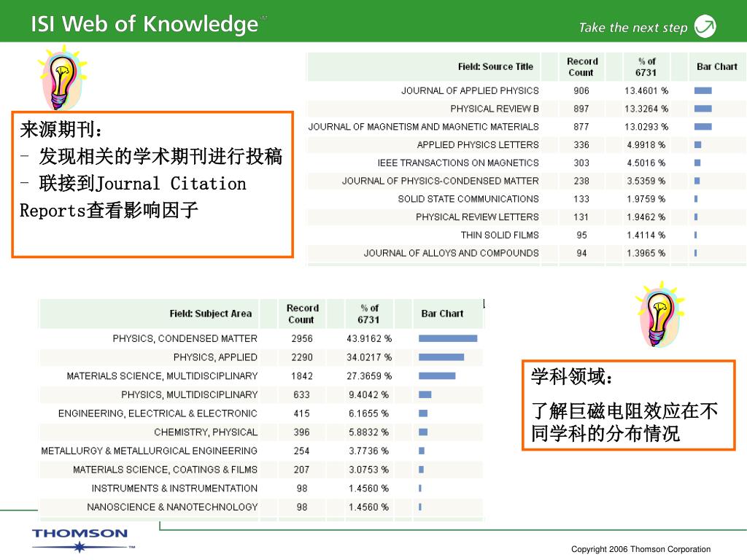Viewport: 747px width, 560px height.
Task: Click the 5.8832 % value
Action: click(368, 432)
